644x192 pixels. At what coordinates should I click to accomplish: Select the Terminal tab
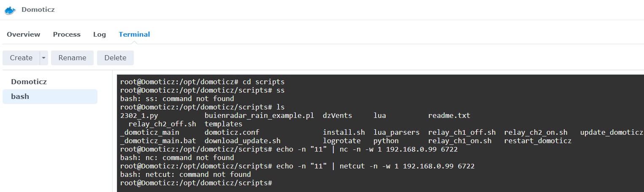pos(134,35)
